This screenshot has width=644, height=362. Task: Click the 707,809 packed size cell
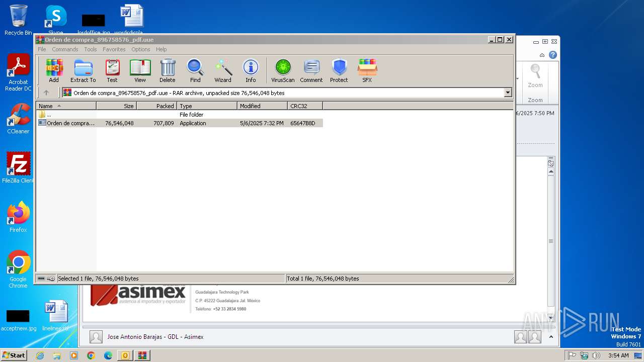pos(164,123)
